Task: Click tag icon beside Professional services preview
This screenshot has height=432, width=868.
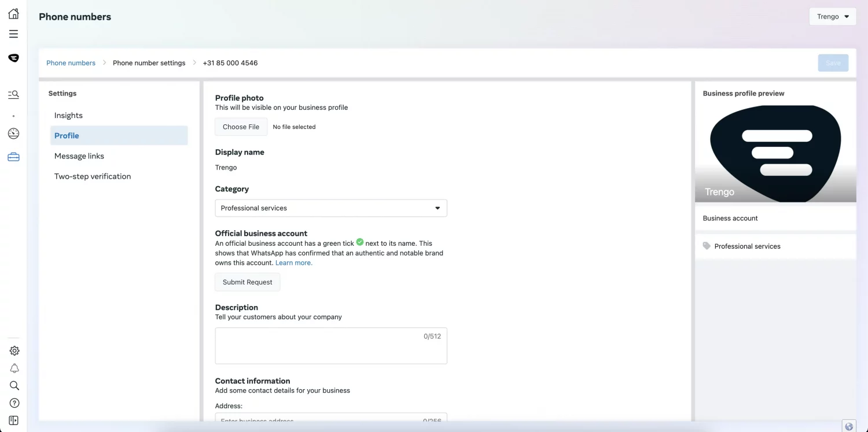Action: (x=707, y=246)
